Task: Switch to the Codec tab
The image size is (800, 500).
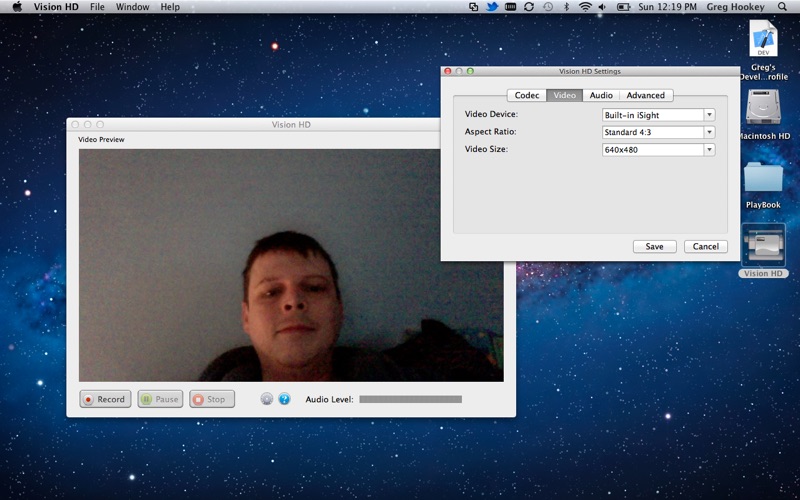Action: (x=526, y=95)
